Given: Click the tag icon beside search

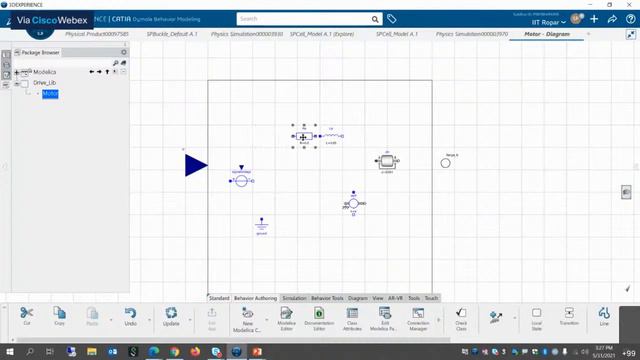Looking at the screenshot, I should pos(391,19).
